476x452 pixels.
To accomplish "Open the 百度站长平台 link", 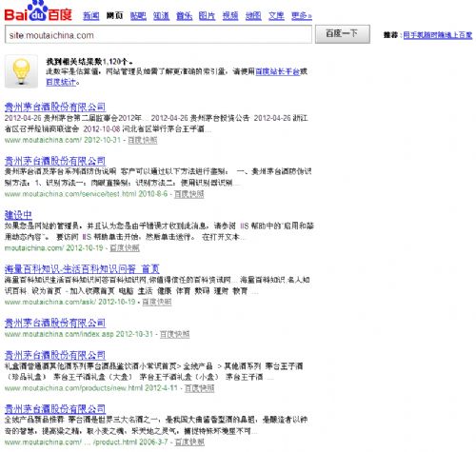I will tap(278, 71).
